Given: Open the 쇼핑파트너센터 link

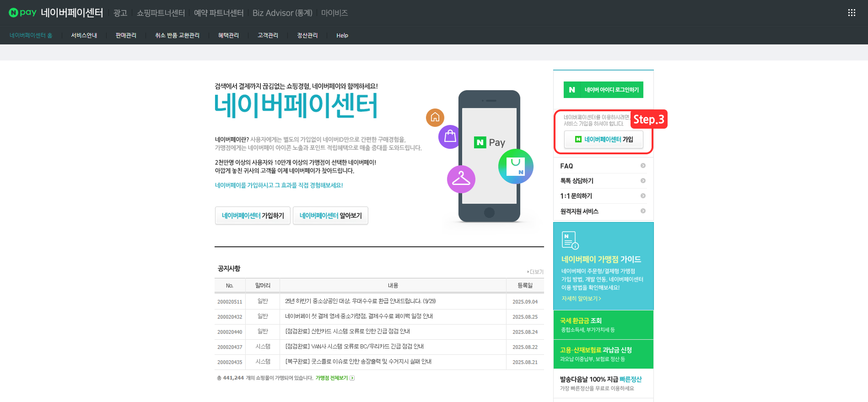Looking at the screenshot, I should coord(161,13).
